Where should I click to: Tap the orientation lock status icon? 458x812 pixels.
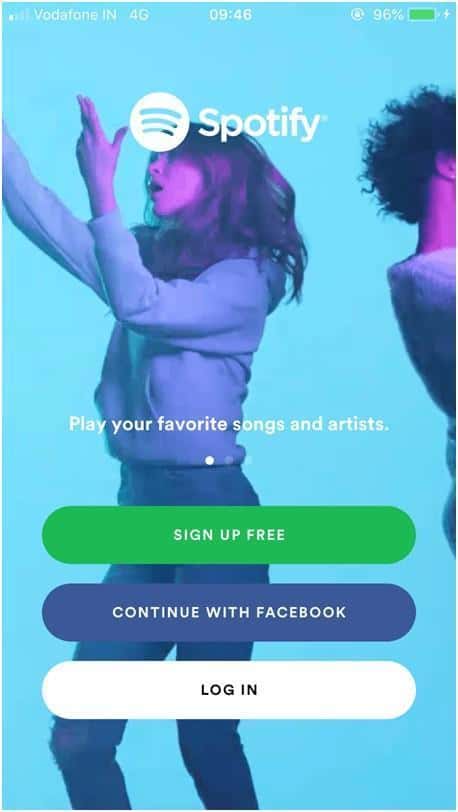(357, 15)
